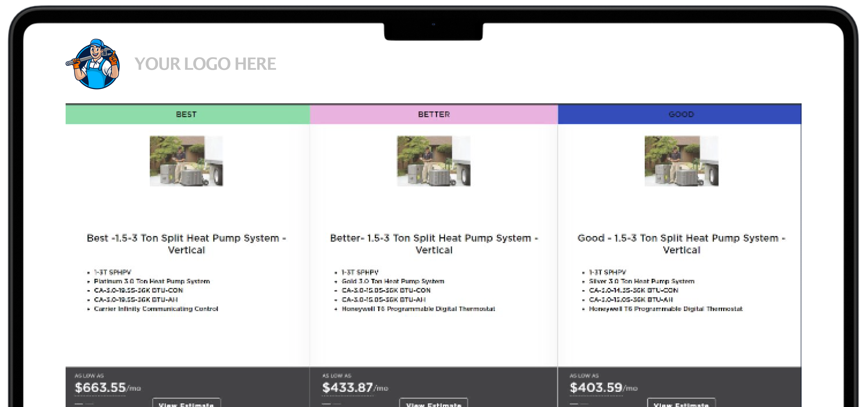
Task: Open the Better system product photo
Action: coord(434,161)
